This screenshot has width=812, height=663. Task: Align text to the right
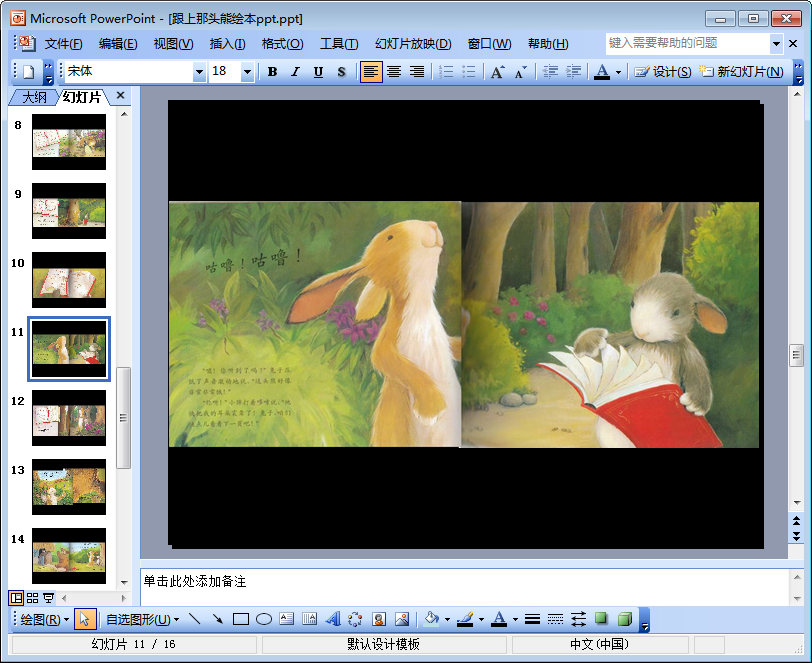pyautogui.click(x=417, y=71)
